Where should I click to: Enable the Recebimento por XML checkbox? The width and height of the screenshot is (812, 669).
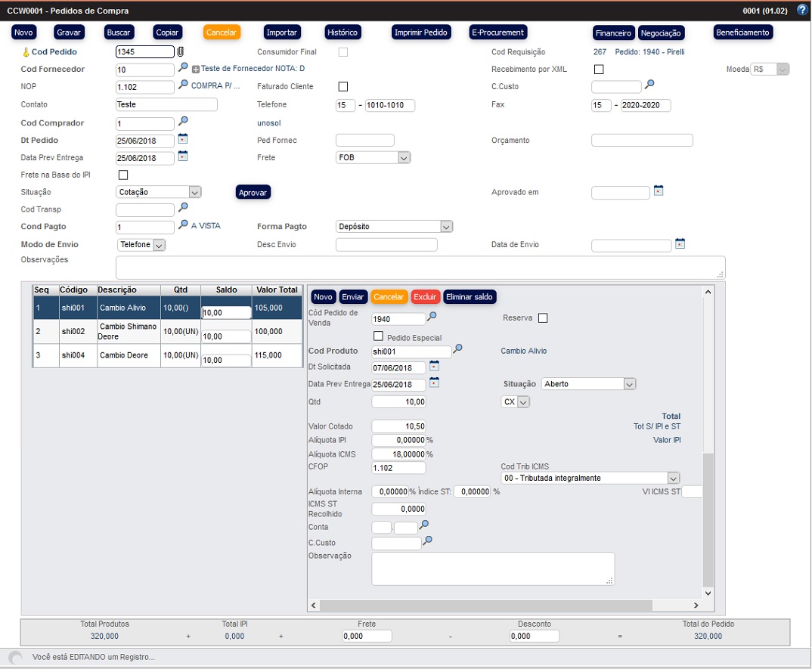click(x=599, y=70)
